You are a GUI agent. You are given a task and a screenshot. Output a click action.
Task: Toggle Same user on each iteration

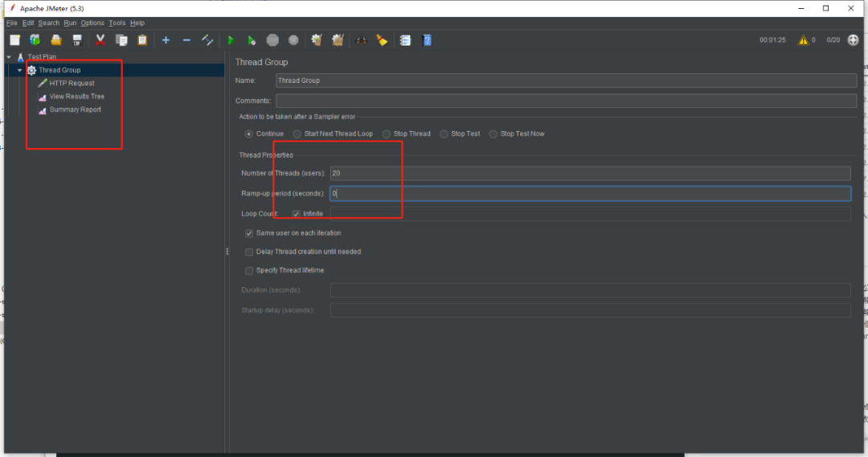pos(249,233)
